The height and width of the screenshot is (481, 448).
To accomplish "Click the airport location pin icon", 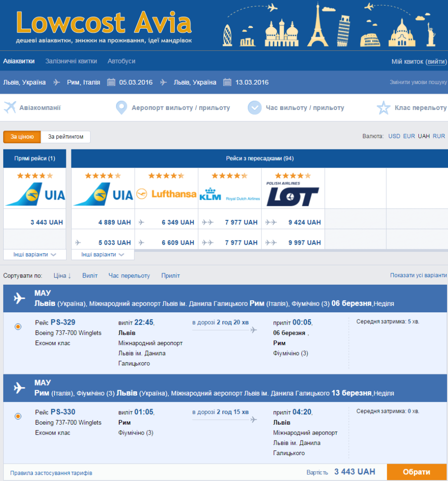I will point(121,108).
